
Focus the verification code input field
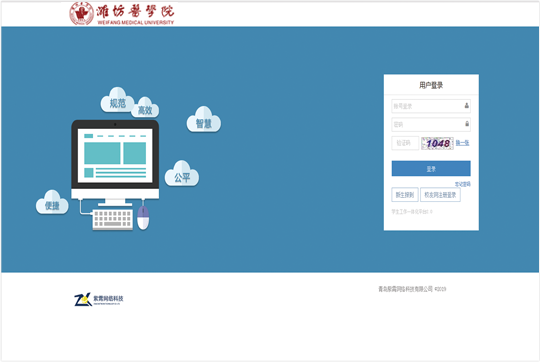point(405,143)
